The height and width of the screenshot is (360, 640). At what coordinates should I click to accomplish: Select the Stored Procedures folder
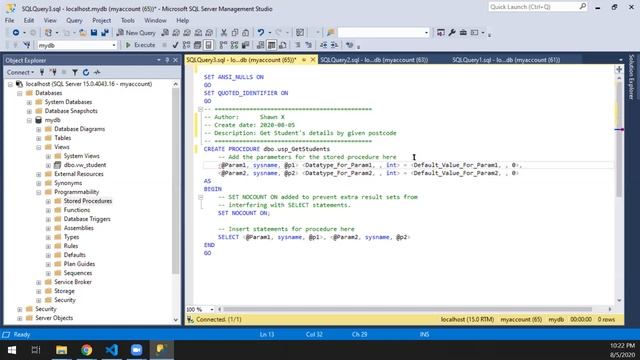coord(87,201)
